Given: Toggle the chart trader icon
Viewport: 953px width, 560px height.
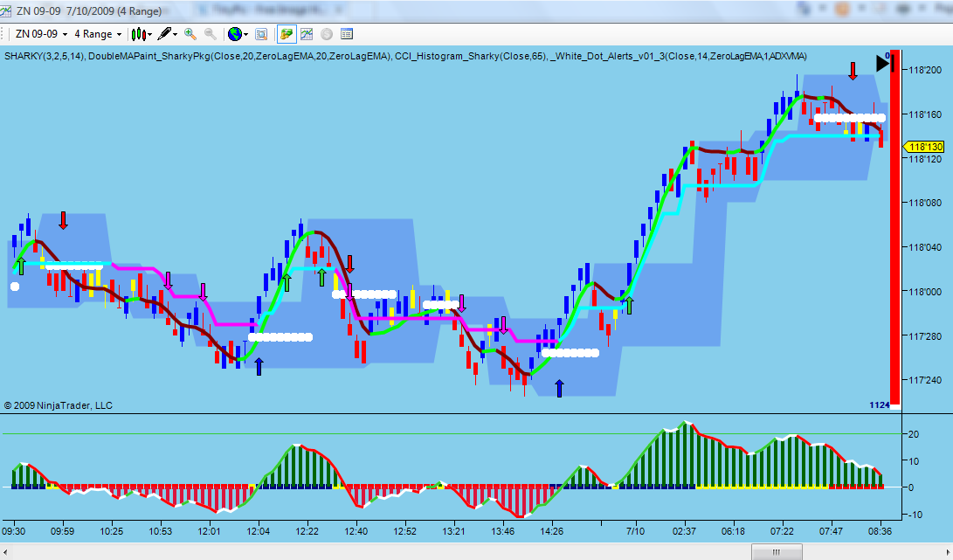Looking at the screenshot, I should (287, 34).
